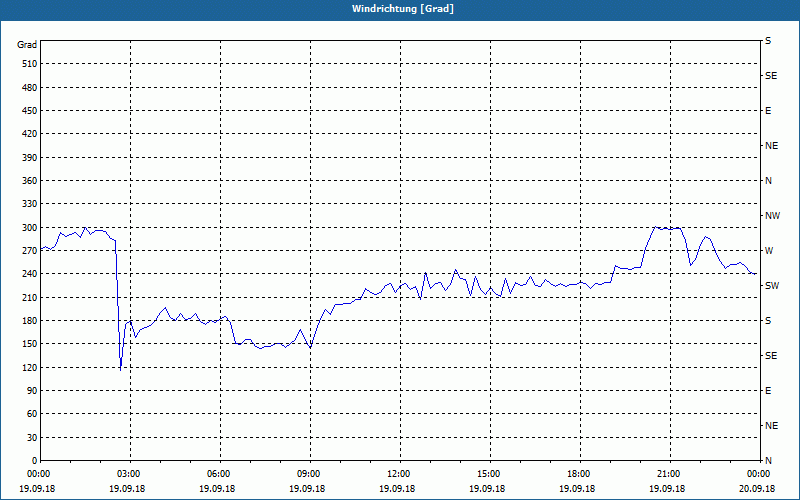Image resolution: width=800 pixels, height=500 pixels.
Task: Click the blue line's lowest dip near 120
Action: pyautogui.click(x=120, y=370)
